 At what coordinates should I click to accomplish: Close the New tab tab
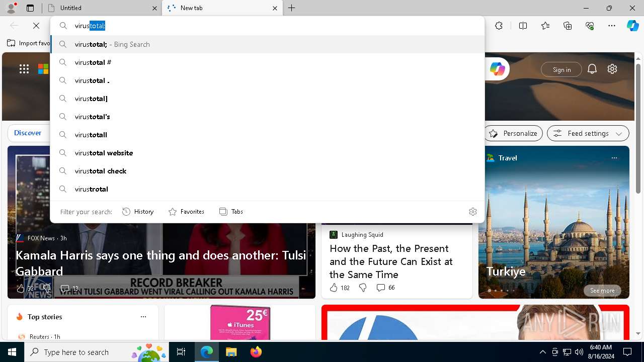coord(275,8)
